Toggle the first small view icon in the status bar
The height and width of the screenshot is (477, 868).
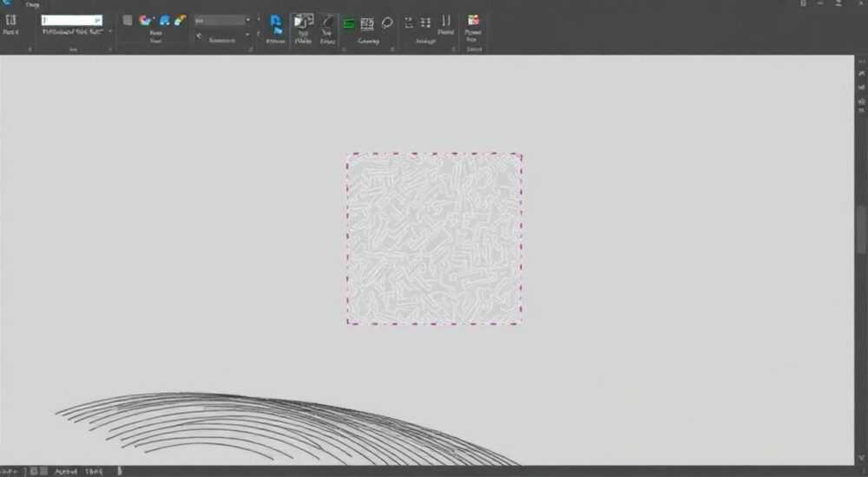pyautogui.click(x=35, y=471)
